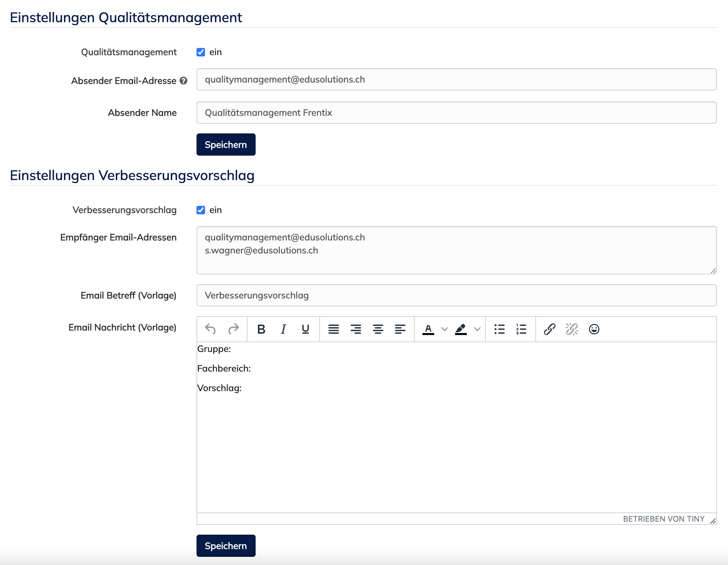Viewport: 728px width, 565px height.
Task: Click the Email Nachricht (Vorlage) label
Action: [122, 327]
